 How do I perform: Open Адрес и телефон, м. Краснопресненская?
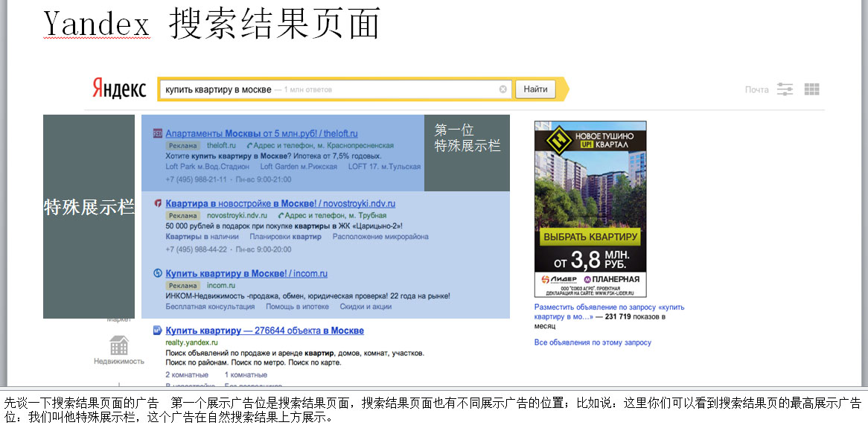pos(321,146)
